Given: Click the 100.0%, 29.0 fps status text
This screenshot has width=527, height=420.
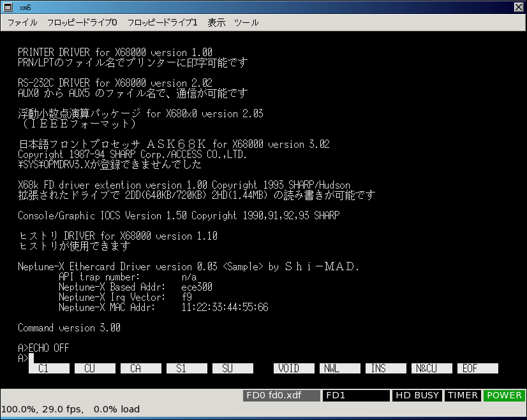Looking at the screenshot, I should coord(42,409).
